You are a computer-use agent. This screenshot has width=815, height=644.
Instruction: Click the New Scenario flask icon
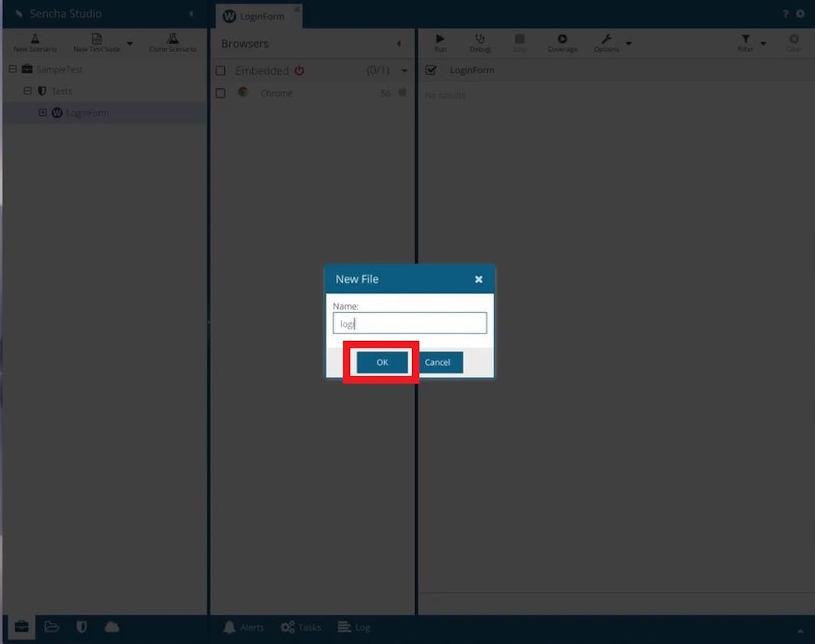pyautogui.click(x=35, y=39)
